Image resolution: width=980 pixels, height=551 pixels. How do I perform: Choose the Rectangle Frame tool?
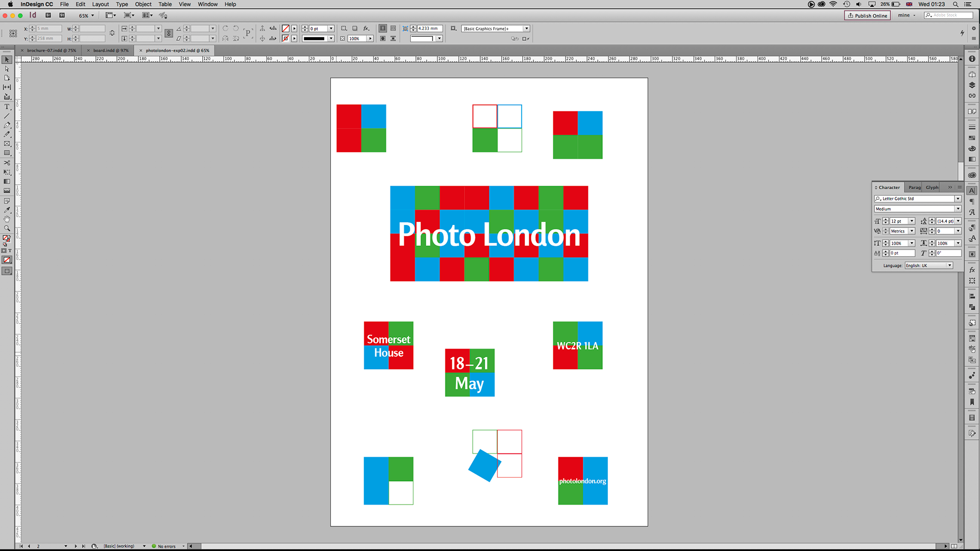click(x=7, y=144)
